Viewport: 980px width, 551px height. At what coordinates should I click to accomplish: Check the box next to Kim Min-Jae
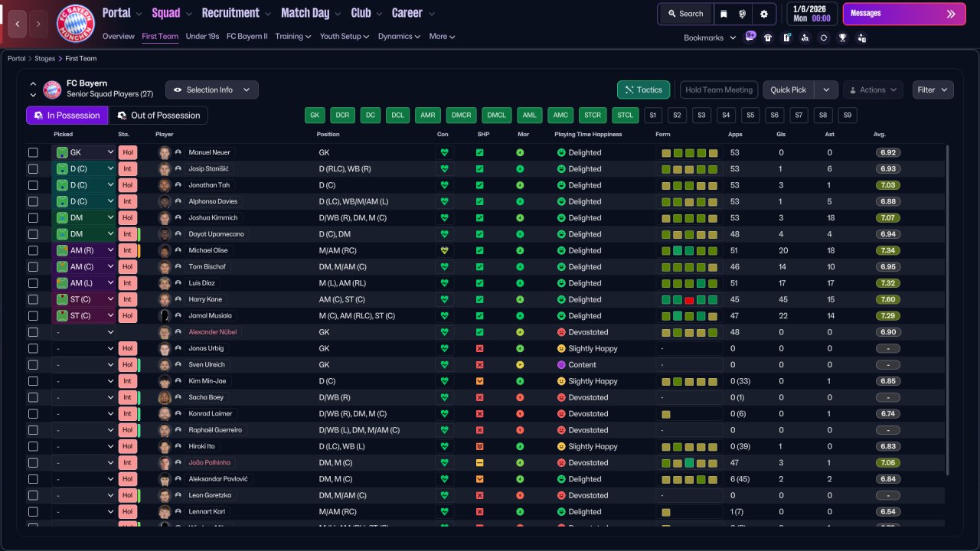point(33,381)
